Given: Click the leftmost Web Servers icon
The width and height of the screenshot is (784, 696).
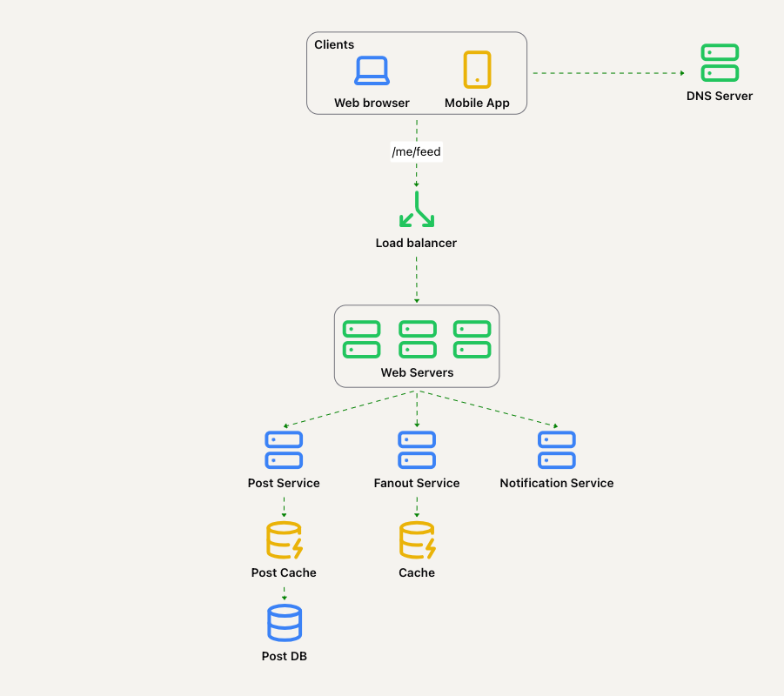Looking at the screenshot, I should click(361, 339).
